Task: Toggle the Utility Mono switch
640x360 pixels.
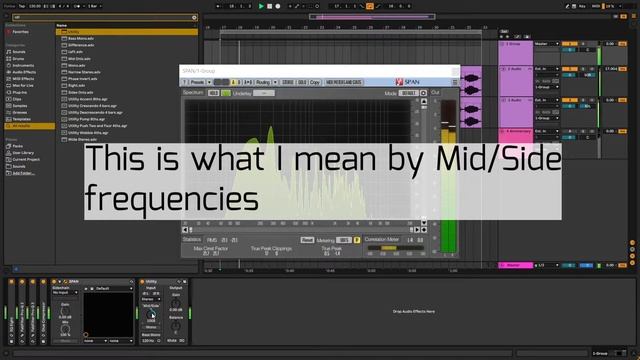Action: 151,327
